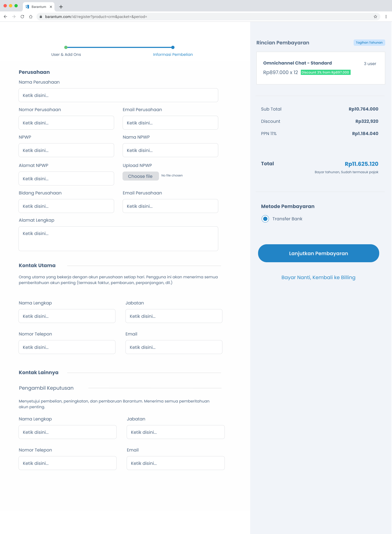The width and height of the screenshot is (392, 534).
Task: Click the Sub Total value Rp10.764.000
Action: pos(363,109)
